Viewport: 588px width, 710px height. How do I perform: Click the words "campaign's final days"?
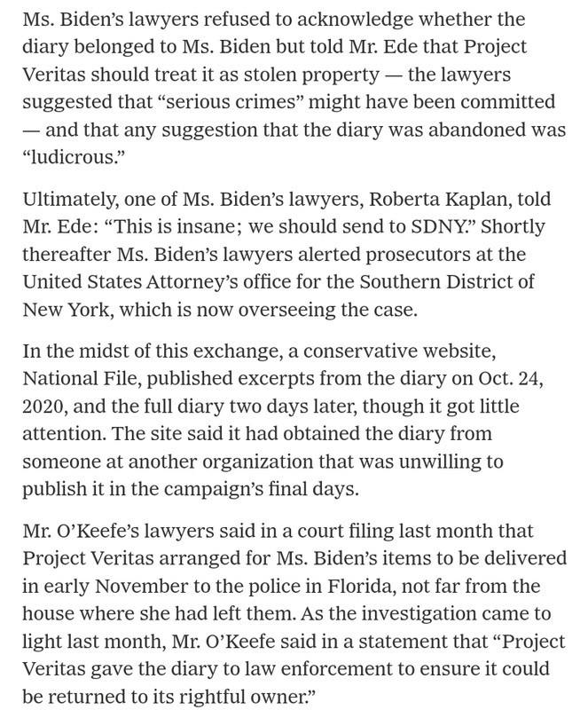260,489
